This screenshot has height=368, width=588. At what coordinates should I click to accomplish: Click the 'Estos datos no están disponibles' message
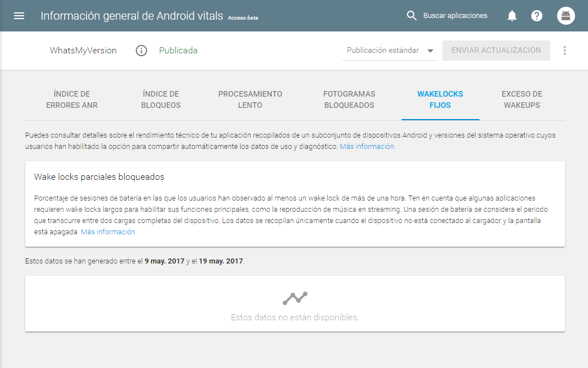pyautogui.click(x=295, y=317)
